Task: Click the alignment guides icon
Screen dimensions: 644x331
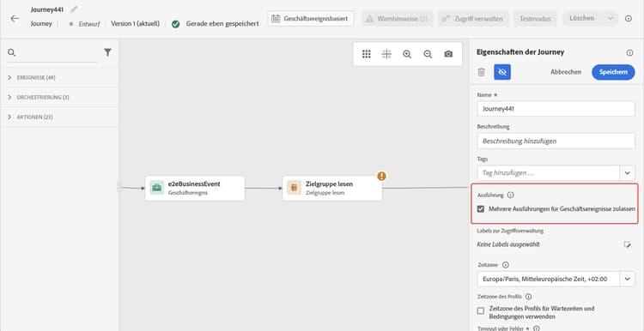Action: (386, 54)
